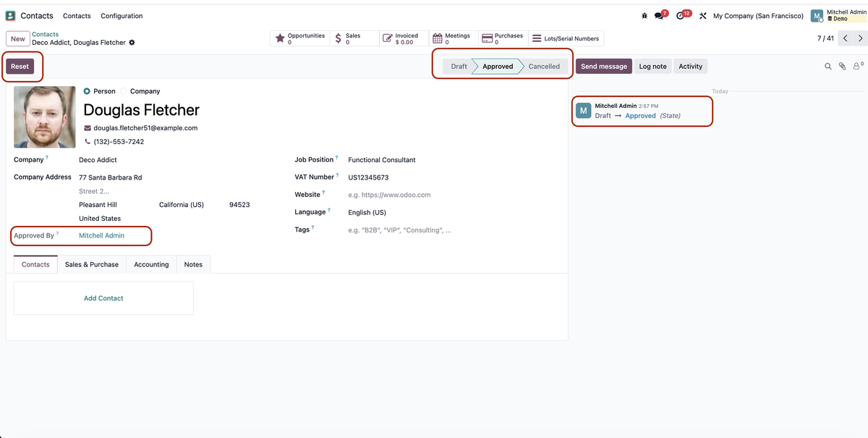
Task: Open the Configuration menu
Action: [121, 15]
